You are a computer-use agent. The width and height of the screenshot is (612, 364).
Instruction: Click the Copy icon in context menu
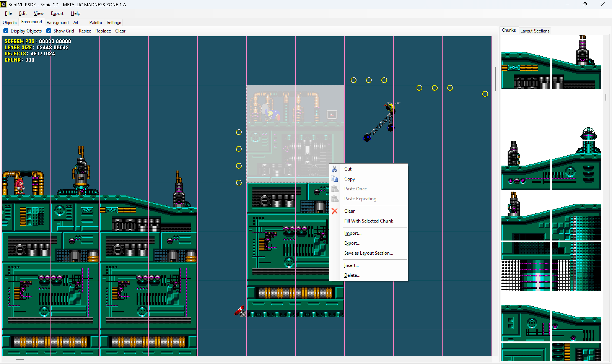tap(334, 179)
